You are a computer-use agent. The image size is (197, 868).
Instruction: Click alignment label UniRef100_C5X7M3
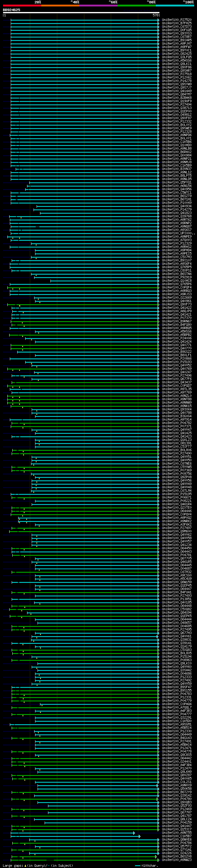(177, 257)
